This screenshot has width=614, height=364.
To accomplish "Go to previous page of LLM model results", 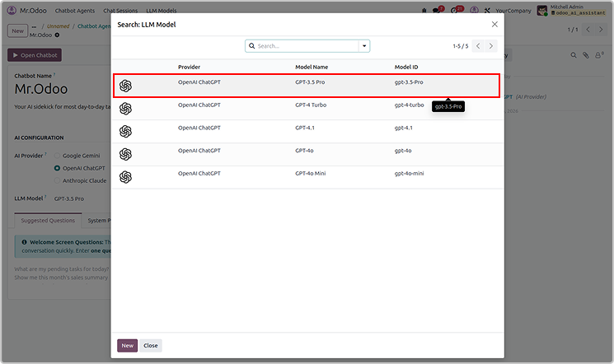I will point(477,46).
